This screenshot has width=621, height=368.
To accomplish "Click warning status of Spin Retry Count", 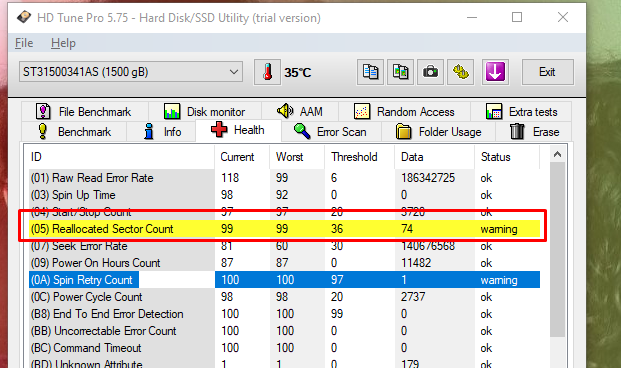I will (499, 280).
